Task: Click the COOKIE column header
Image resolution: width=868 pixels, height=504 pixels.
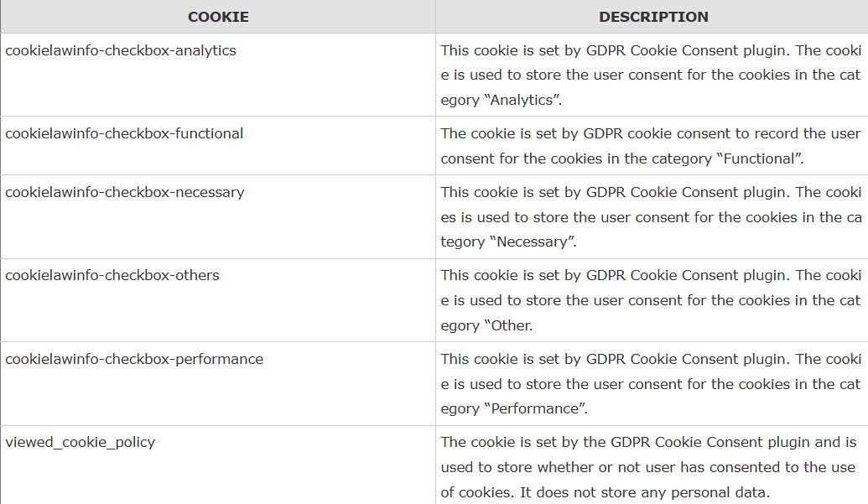Action: (218, 17)
